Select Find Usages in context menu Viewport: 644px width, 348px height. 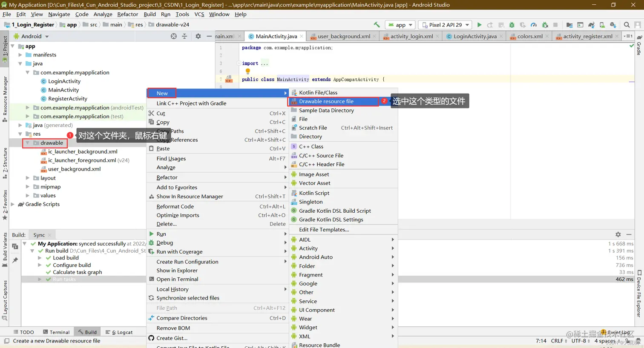click(x=217, y=159)
